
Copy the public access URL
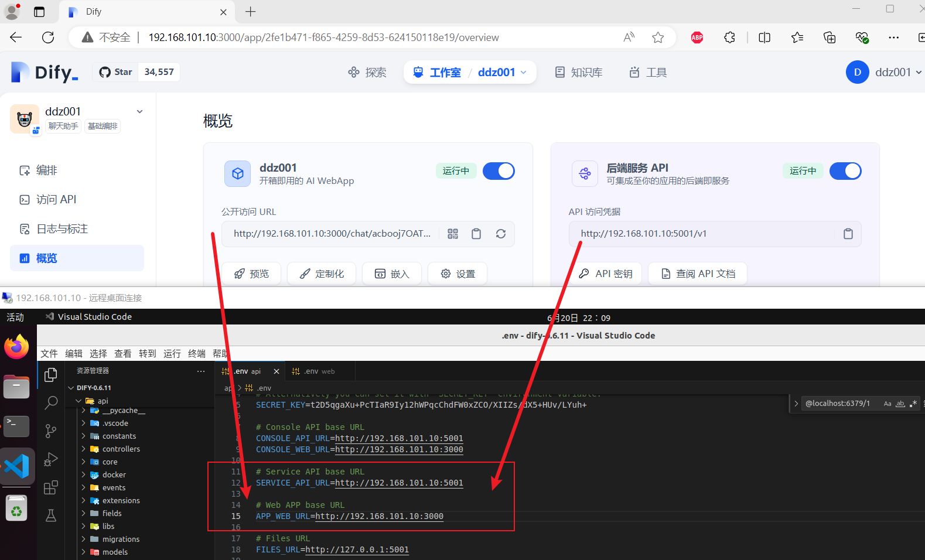(x=476, y=234)
